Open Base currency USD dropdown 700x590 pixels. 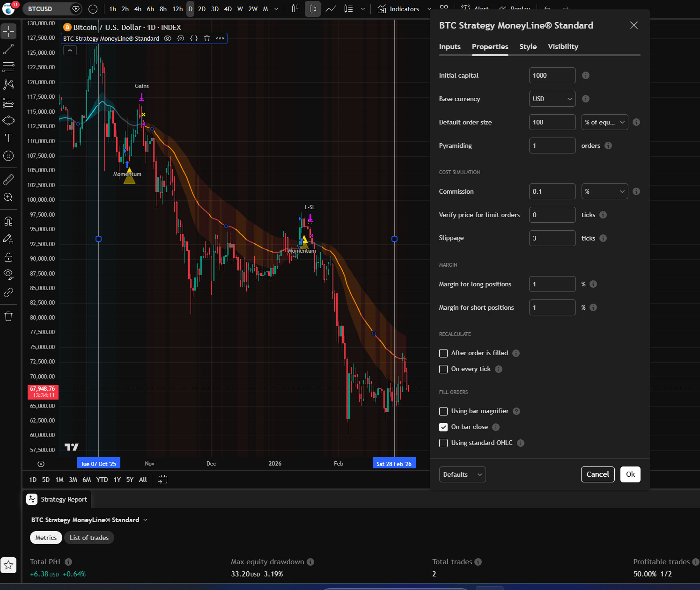click(553, 99)
